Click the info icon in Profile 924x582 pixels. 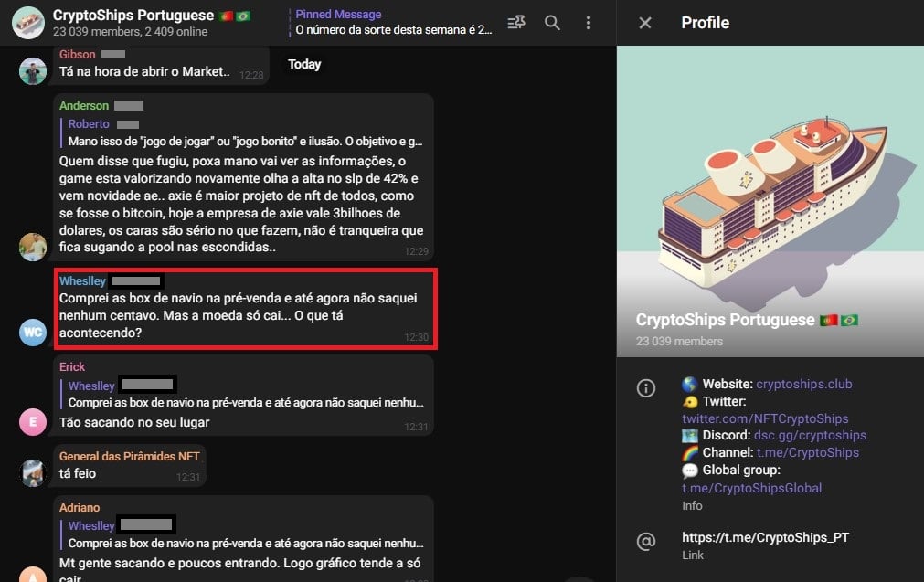(x=646, y=388)
